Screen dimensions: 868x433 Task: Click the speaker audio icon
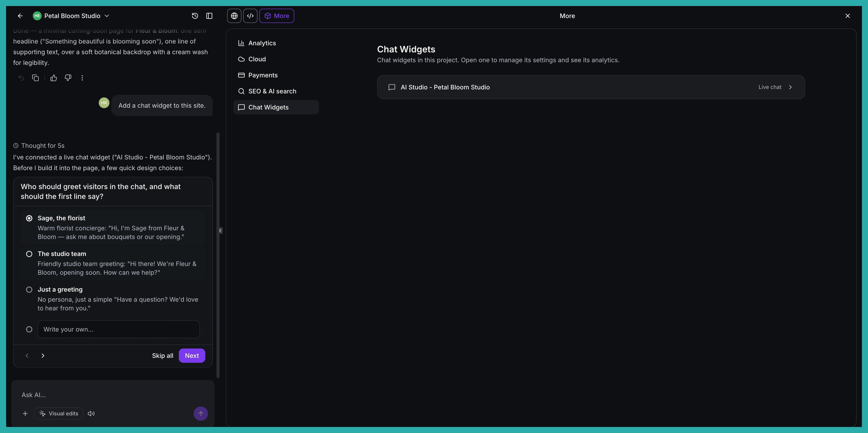[91, 413]
